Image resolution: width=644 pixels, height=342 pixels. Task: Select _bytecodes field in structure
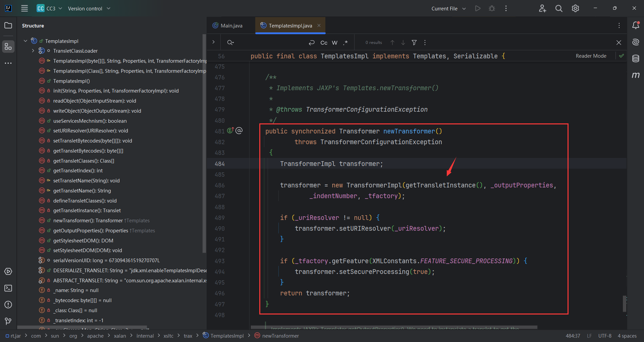click(82, 300)
